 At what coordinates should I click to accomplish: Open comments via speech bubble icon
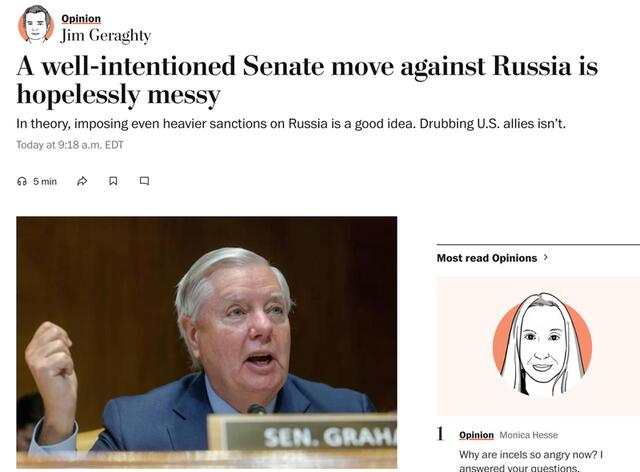click(144, 181)
